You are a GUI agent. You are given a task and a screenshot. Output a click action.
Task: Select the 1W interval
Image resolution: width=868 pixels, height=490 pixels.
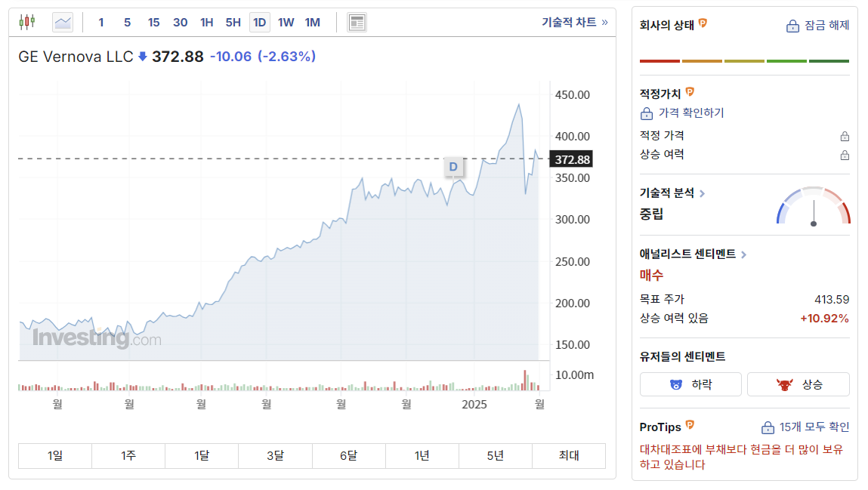(286, 22)
